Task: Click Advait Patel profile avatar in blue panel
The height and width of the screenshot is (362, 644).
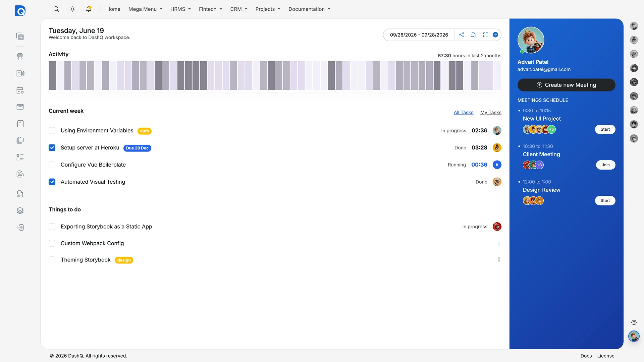Action: [x=531, y=40]
